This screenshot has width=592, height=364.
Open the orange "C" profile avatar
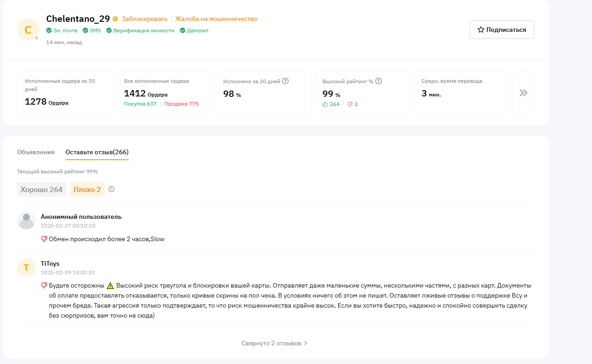tap(28, 30)
